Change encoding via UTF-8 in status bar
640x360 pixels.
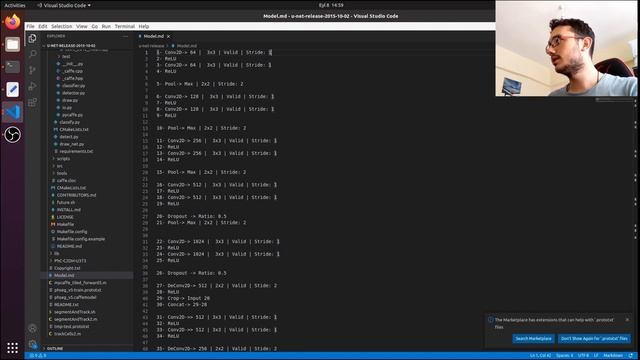coord(583,356)
